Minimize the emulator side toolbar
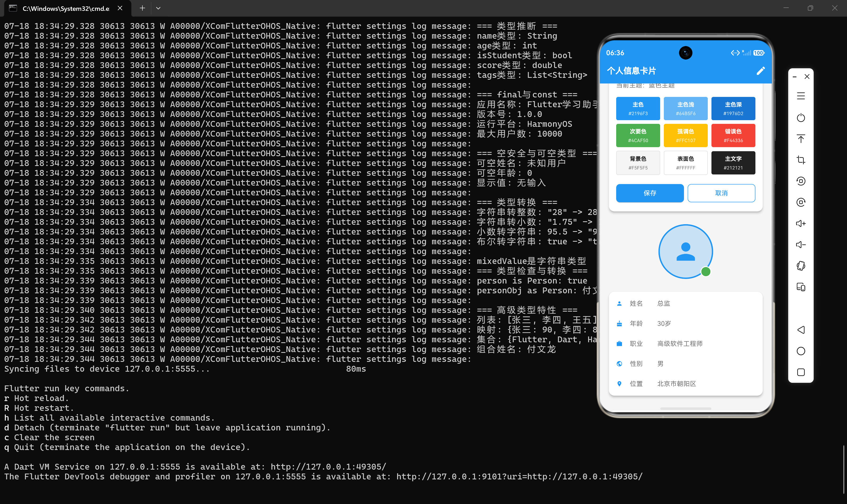 [x=794, y=77]
